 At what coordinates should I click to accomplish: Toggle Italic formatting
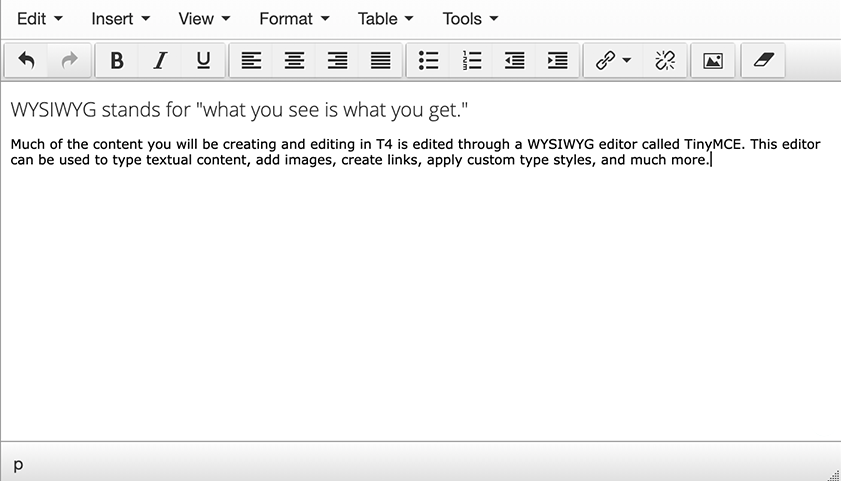pos(160,61)
